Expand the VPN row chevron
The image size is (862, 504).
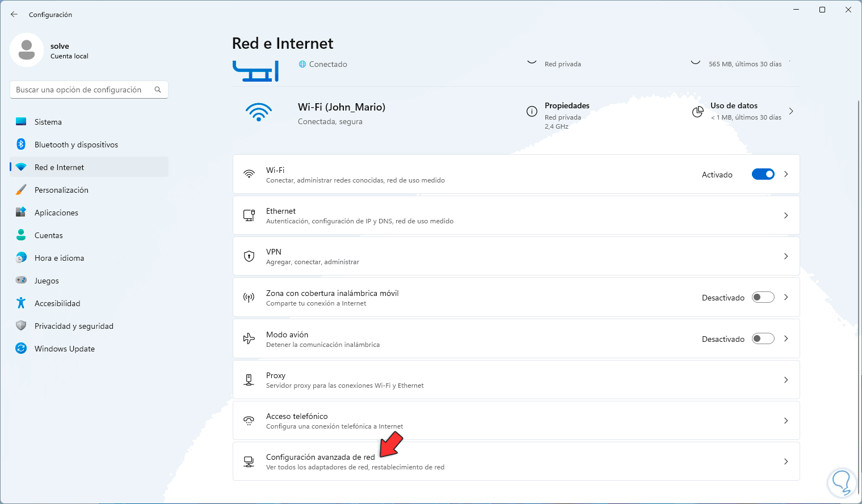click(x=786, y=256)
